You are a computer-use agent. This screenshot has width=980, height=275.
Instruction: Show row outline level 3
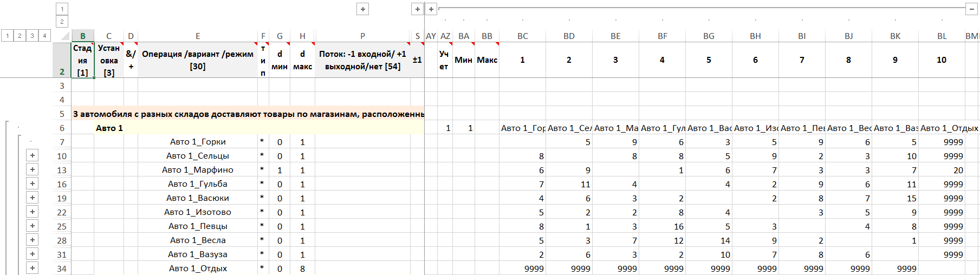[32, 36]
